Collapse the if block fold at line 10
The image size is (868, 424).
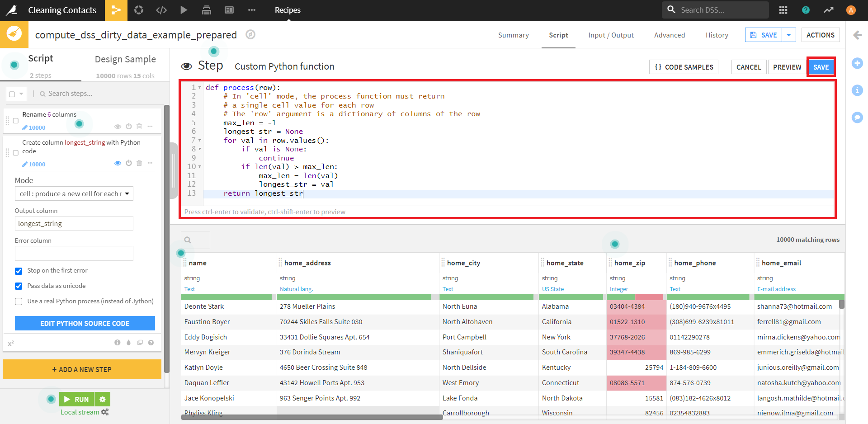[200, 167]
